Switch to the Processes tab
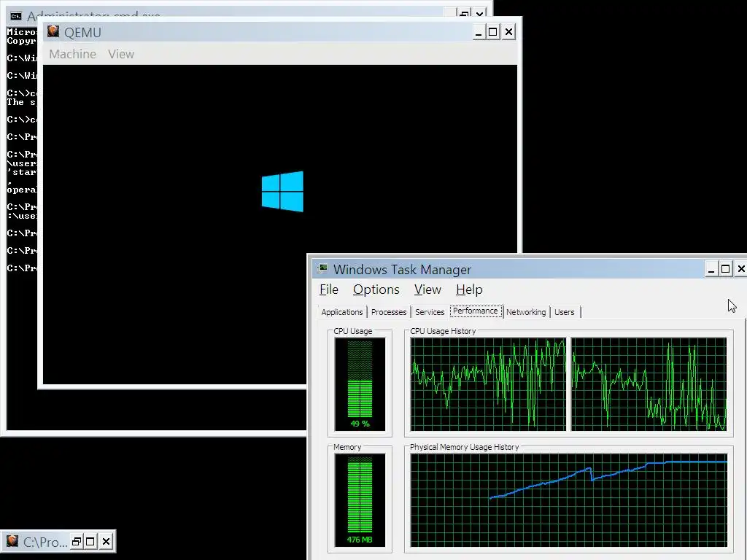The width and height of the screenshot is (747, 560). [x=389, y=312]
